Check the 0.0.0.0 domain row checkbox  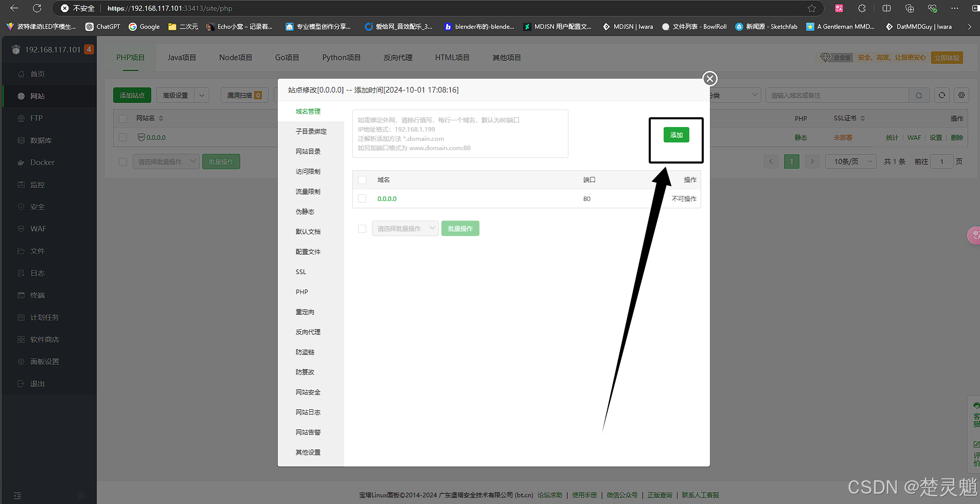pos(362,199)
